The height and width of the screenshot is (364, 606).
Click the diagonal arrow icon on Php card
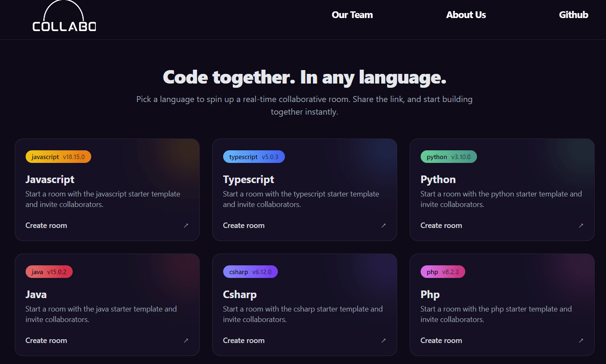click(x=581, y=340)
